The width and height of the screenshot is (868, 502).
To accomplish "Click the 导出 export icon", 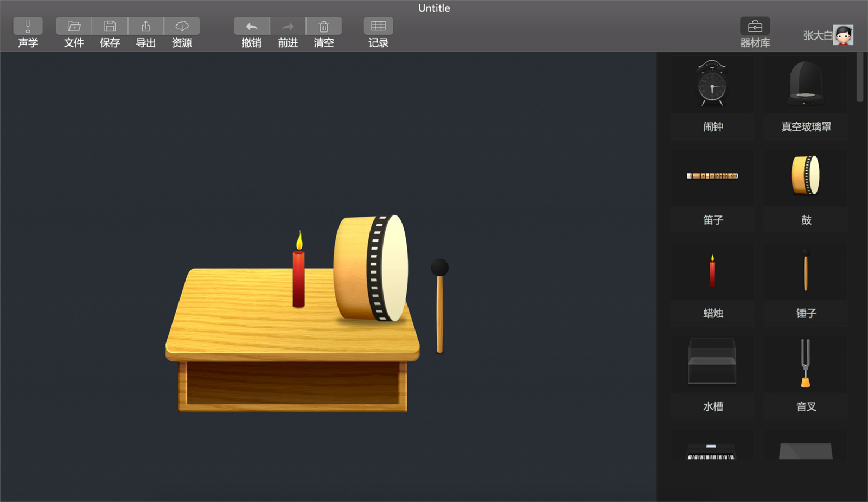I will (x=146, y=26).
